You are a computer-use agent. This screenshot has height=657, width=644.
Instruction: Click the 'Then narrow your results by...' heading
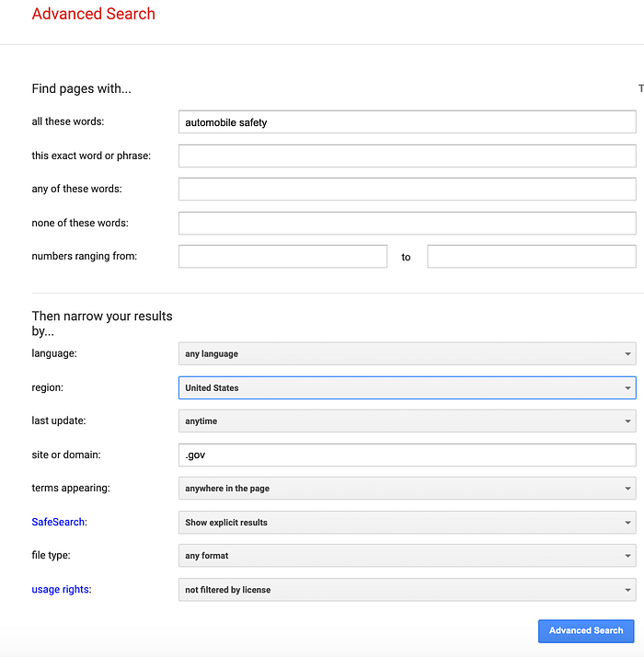click(x=102, y=324)
